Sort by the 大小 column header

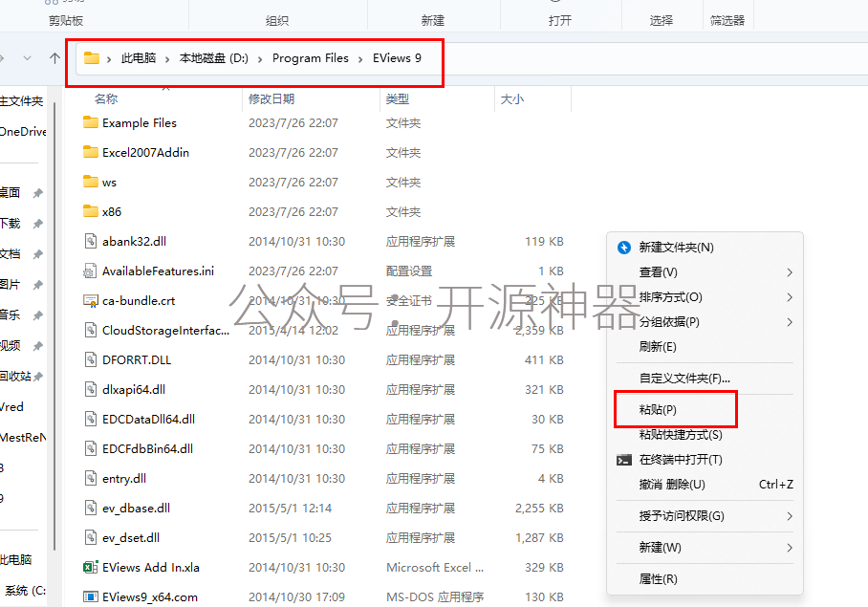512,99
